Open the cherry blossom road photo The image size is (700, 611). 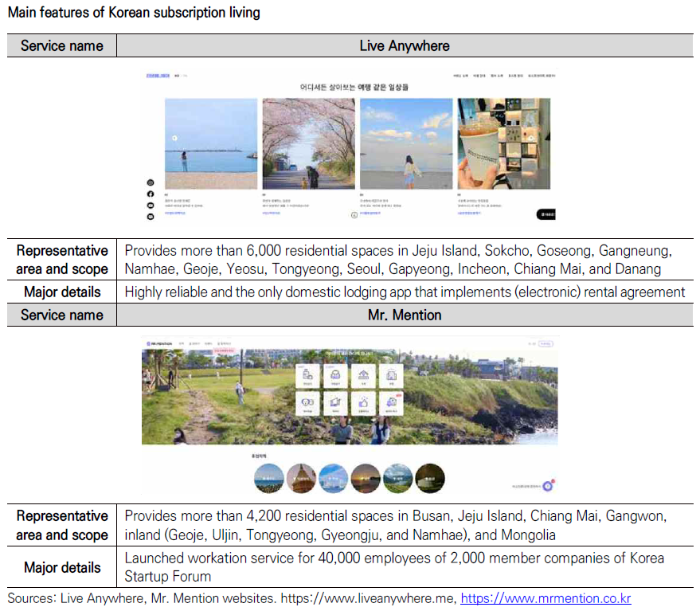coord(308,144)
